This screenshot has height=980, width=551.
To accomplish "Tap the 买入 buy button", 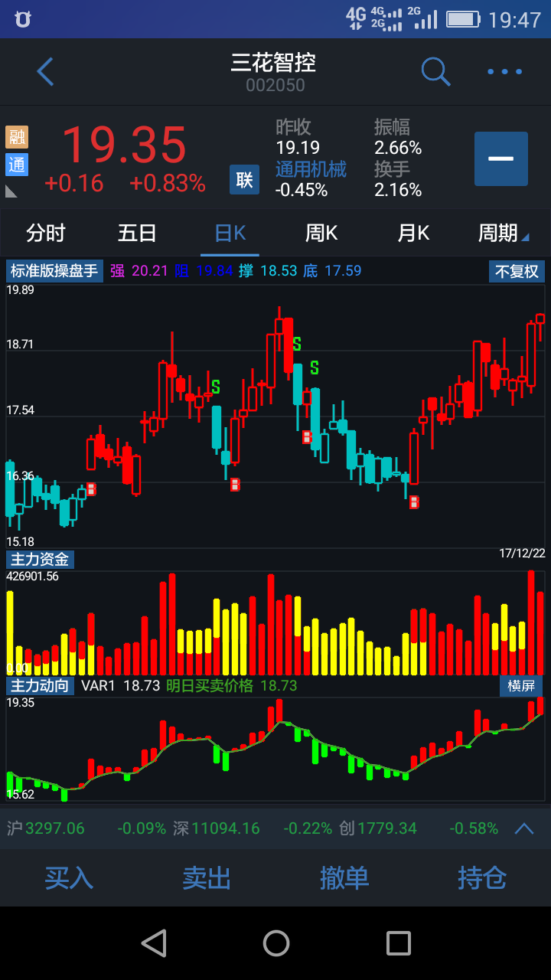I will coord(69,877).
